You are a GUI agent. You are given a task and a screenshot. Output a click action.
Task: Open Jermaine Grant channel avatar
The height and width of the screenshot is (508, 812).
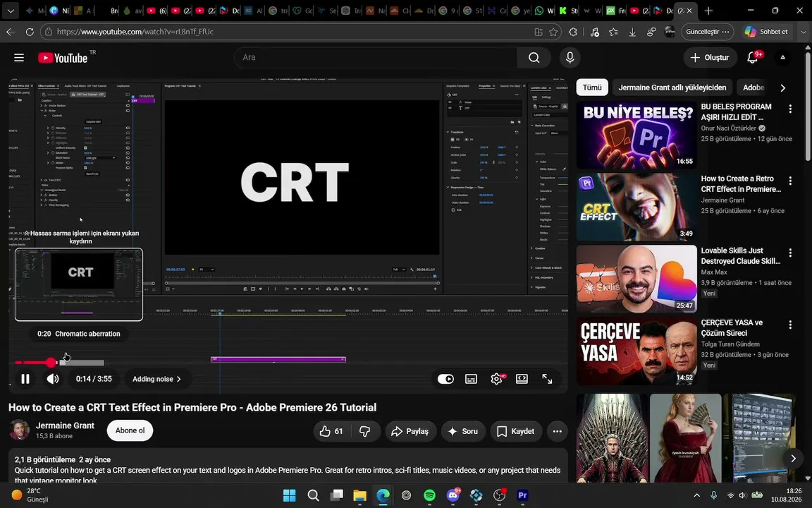tap(19, 430)
